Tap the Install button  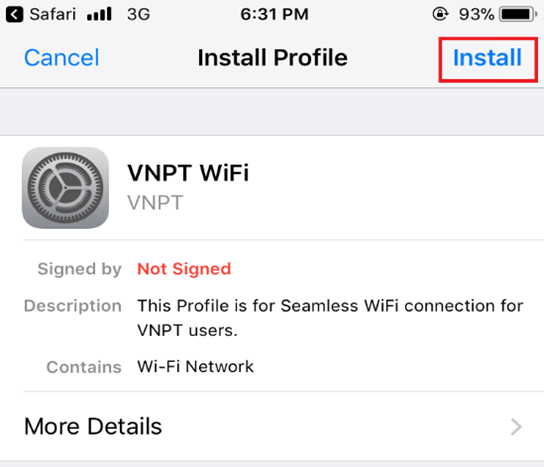pyautogui.click(x=487, y=58)
